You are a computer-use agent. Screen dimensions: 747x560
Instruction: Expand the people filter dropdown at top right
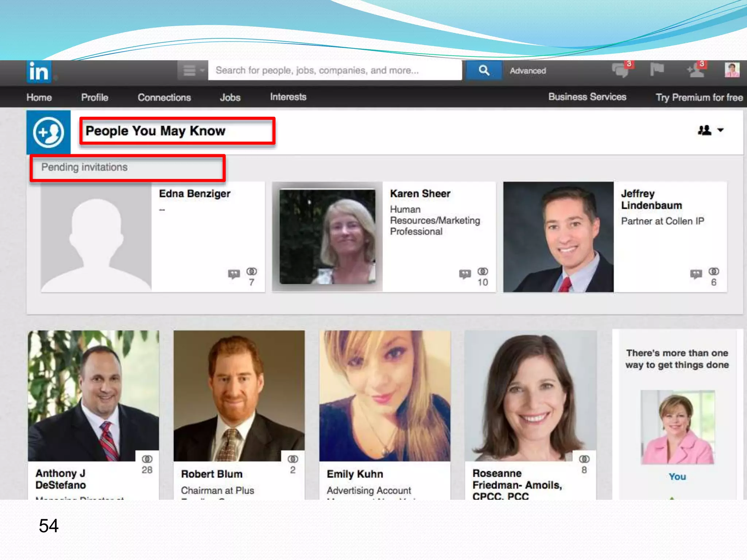[710, 130]
